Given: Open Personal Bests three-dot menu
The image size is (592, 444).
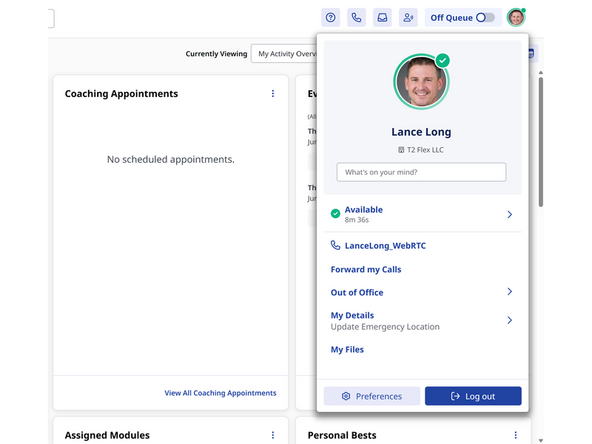Looking at the screenshot, I should pos(515,435).
